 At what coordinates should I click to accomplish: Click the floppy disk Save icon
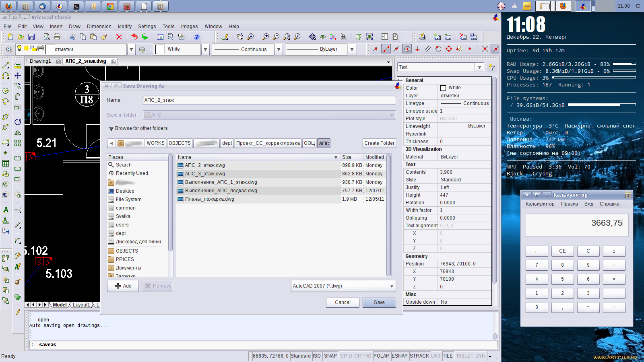[31, 37]
